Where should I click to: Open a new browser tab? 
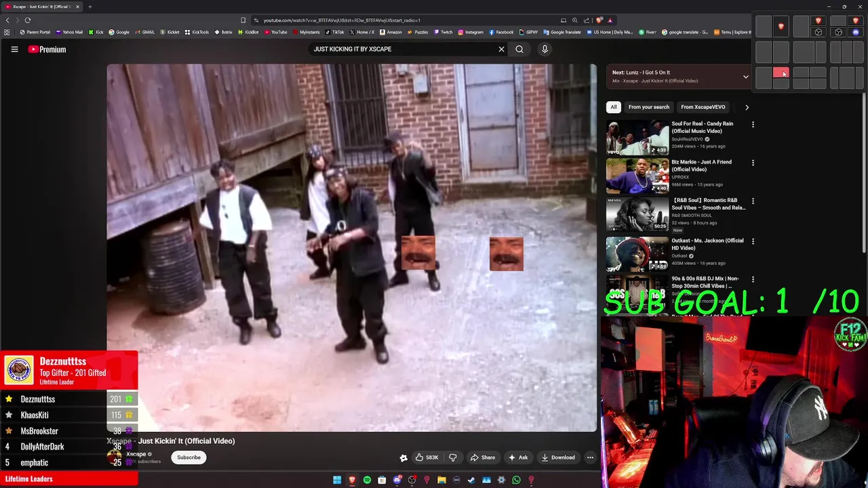coord(90,7)
